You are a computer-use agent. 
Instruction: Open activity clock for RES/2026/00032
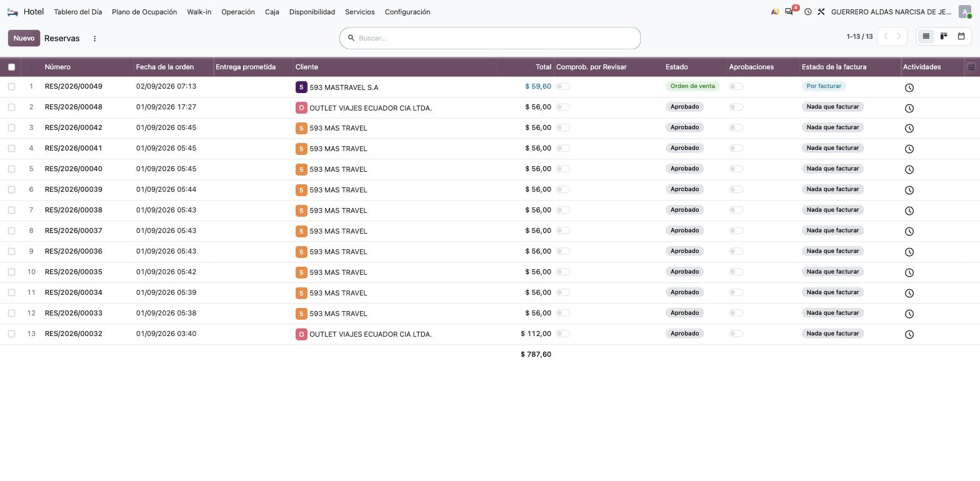pyautogui.click(x=909, y=334)
